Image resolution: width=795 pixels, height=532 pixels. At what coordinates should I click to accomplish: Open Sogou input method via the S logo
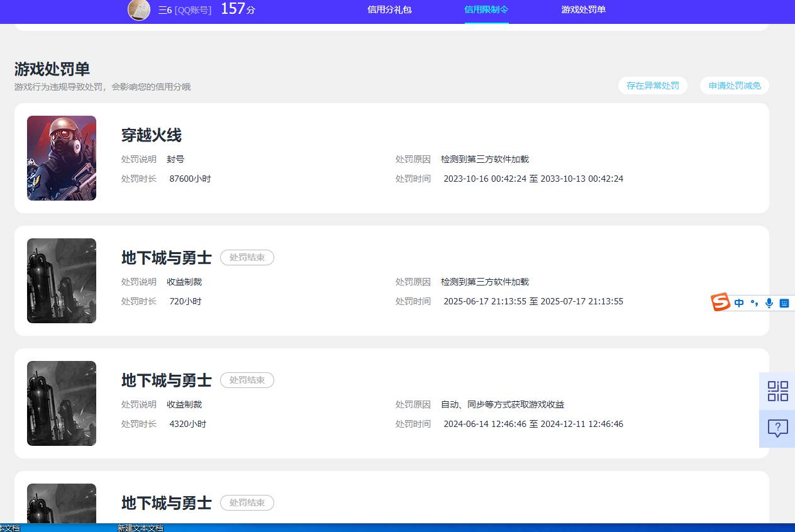tap(720, 302)
